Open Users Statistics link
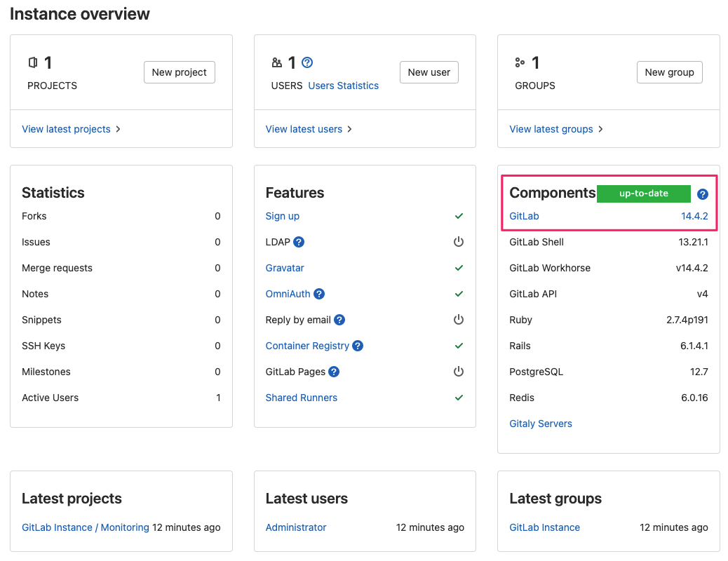Screen dimensions: 728x561 pyautogui.click(x=344, y=86)
